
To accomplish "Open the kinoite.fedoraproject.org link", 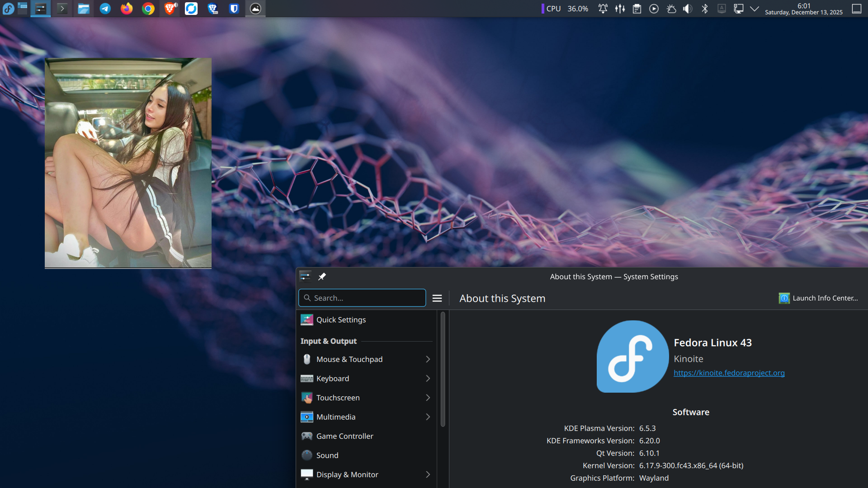I will tap(729, 373).
